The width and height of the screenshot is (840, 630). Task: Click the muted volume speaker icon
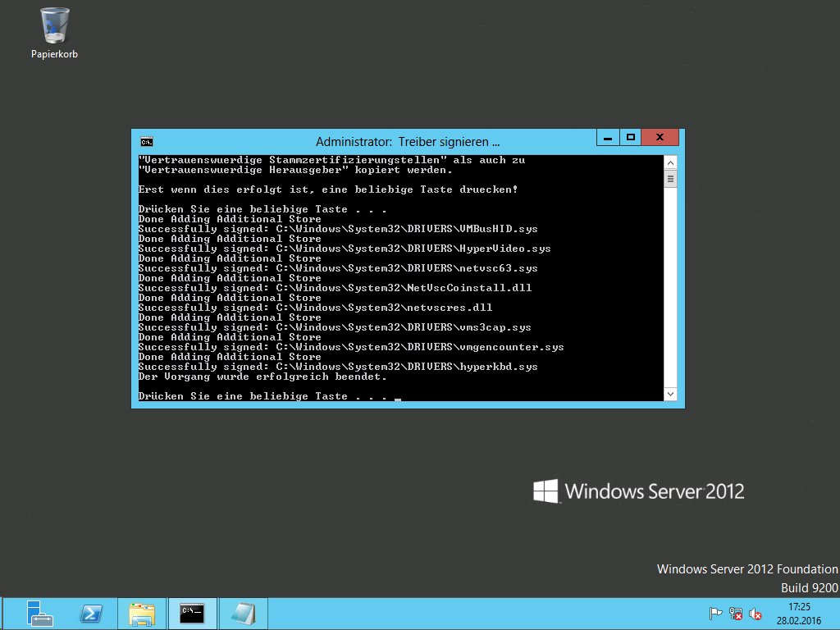click(756, 614)
